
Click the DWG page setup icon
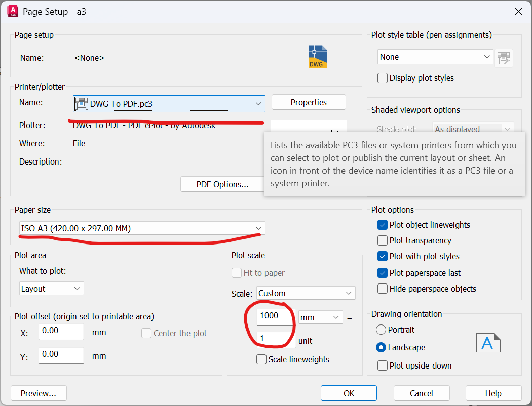pos(317,57)
